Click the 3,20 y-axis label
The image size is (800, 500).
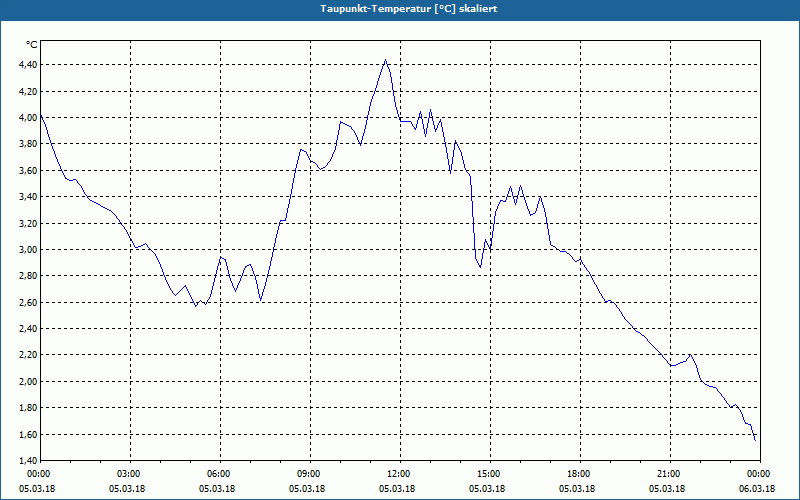click(x=28, y=223)
